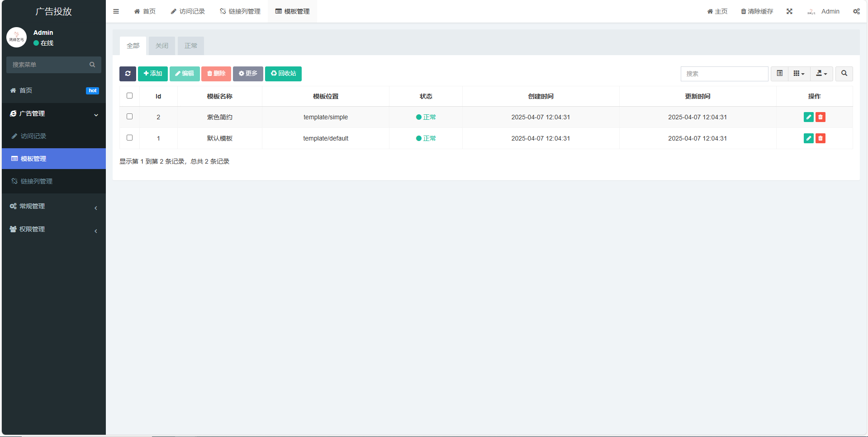
Task: Click the hamburger menu toggle icon
Action: pos(116,11)
